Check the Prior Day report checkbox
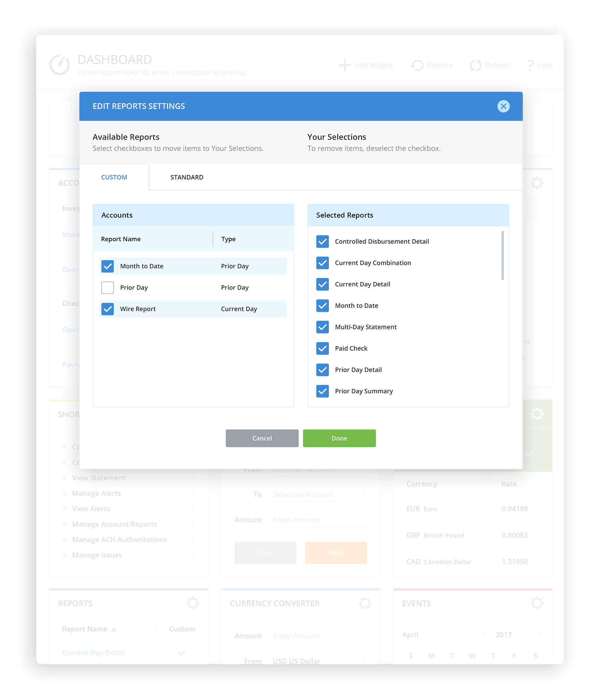The height and width of the screenshot is (700, 598). 107,288
